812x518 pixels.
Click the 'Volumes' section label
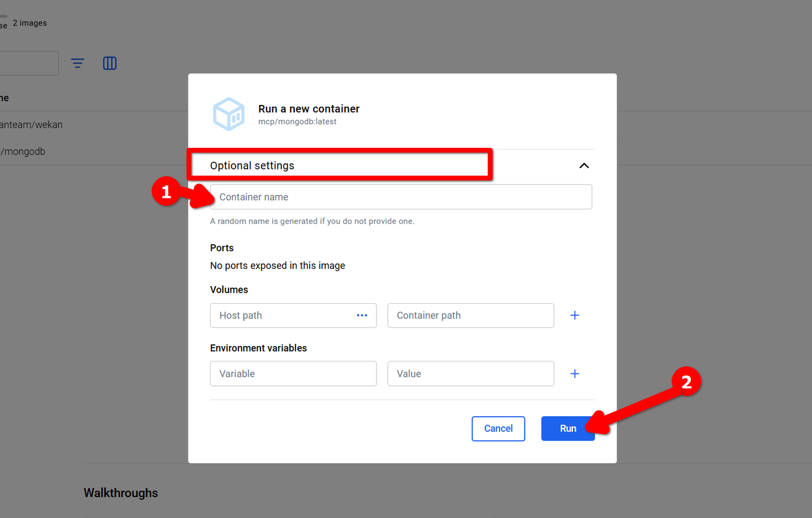coord(229,290)
